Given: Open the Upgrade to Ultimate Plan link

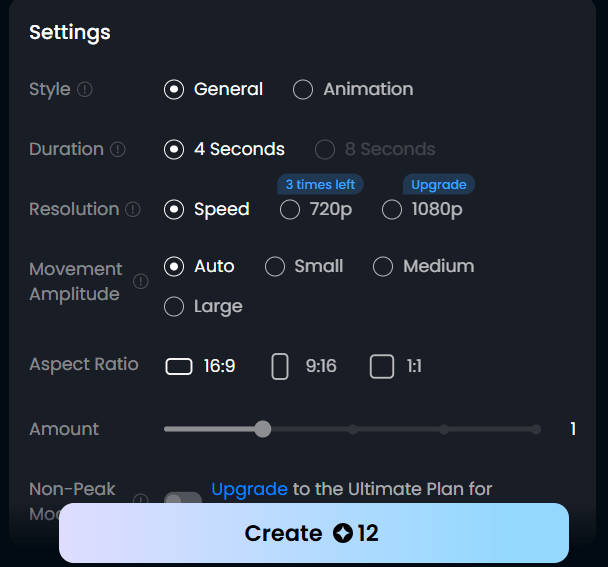Looking at the screenshot, I should pyautogui.click(x=249, y=489).
